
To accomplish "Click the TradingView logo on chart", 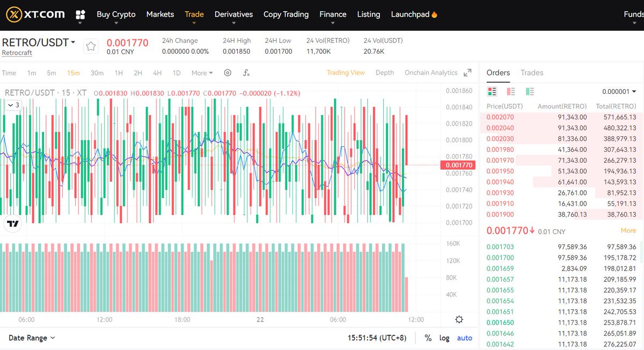I will 13,224.
